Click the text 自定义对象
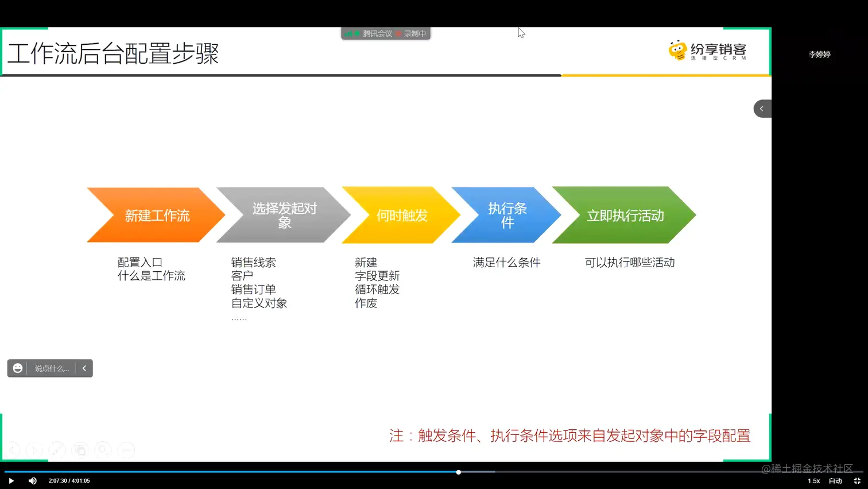This screenshot has height=489, width=868. [x=259, y=303]
